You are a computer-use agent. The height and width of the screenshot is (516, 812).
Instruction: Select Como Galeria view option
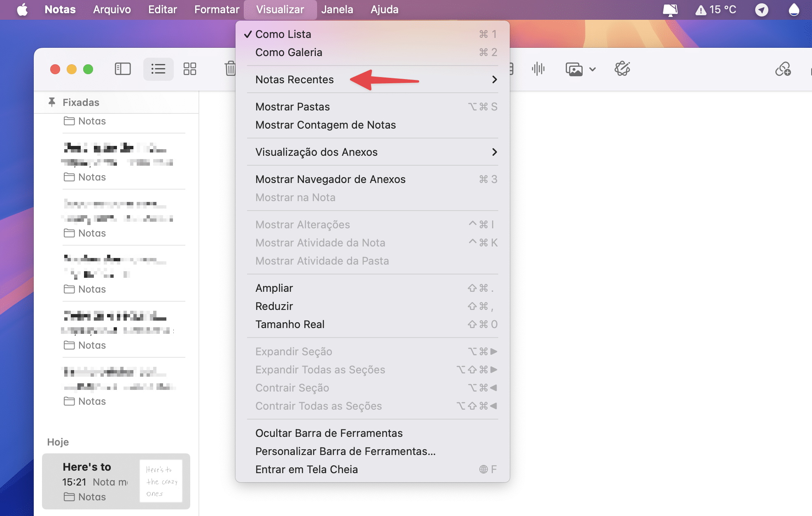373,52
